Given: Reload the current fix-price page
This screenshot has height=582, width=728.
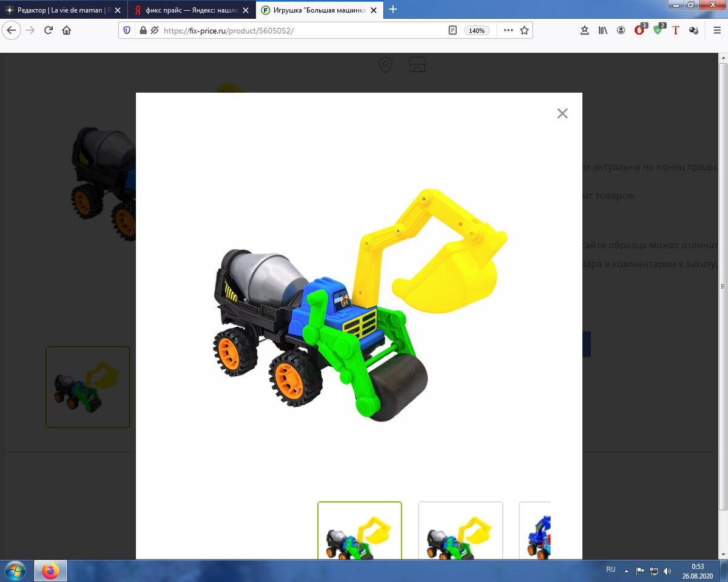Looking at the screenshot, I should click(x=49, y=30).
